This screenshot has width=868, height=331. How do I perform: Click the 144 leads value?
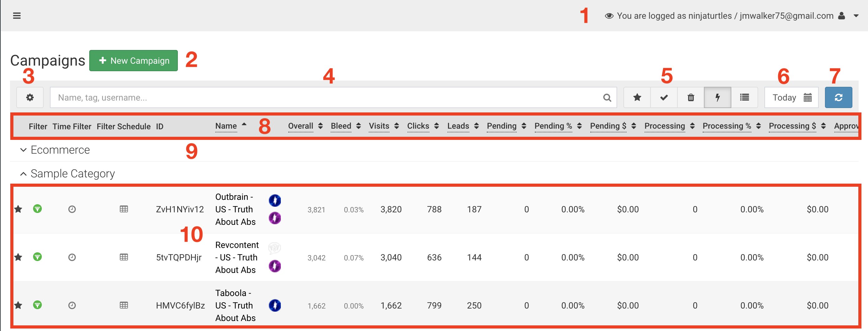click(x=474, y=258)
